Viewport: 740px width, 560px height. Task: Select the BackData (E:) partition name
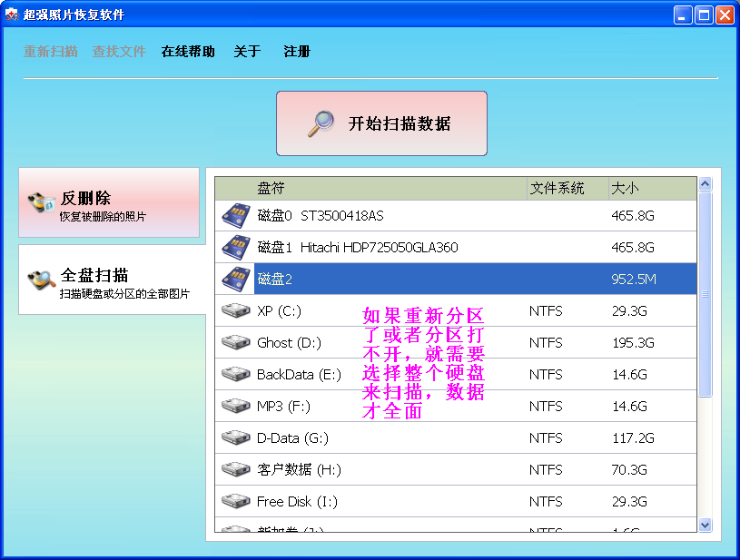point(299,375)
